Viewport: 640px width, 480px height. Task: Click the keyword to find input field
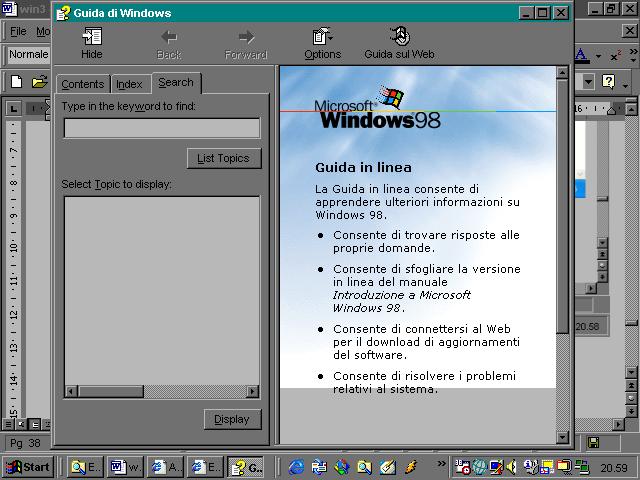click(162, 128)
